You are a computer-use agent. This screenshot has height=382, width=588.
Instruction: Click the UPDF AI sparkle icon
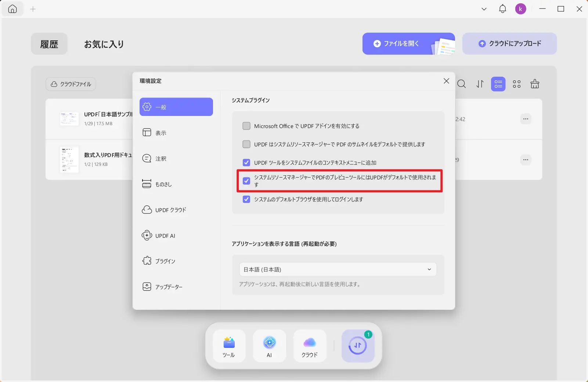pos(147,235)
